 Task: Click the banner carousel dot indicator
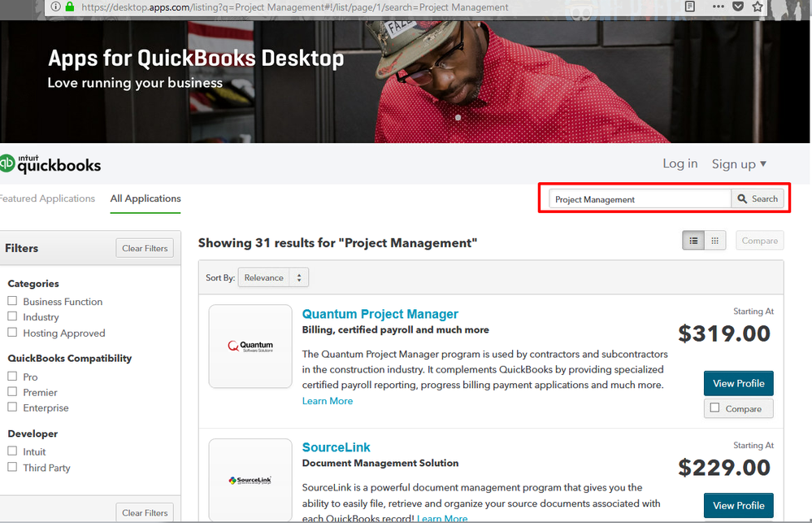pyautogui.click(x=458, y=118)
